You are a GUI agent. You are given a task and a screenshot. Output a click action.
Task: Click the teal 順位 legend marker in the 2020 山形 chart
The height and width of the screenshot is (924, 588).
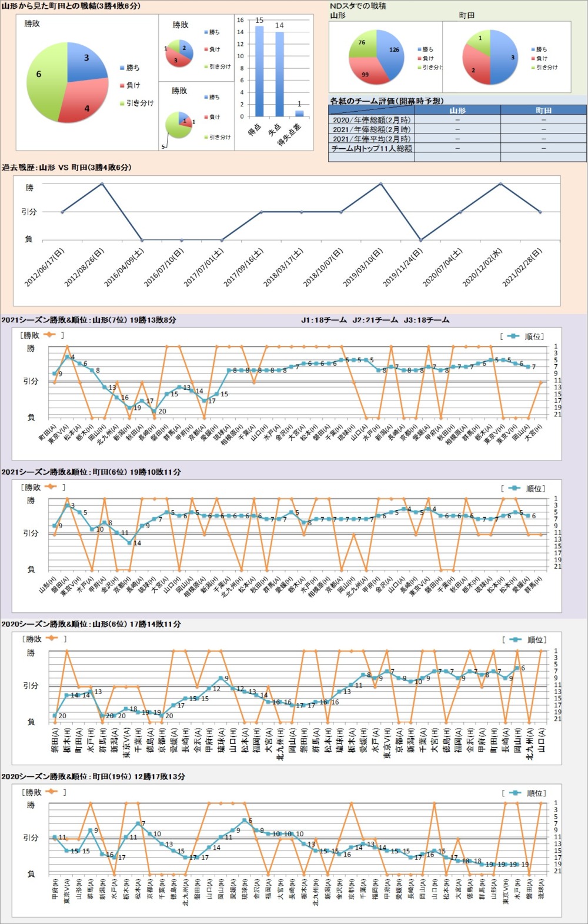pos(516,639)
